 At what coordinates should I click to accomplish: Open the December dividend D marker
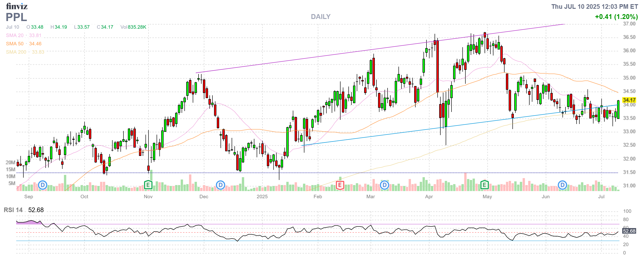(221, 185)
